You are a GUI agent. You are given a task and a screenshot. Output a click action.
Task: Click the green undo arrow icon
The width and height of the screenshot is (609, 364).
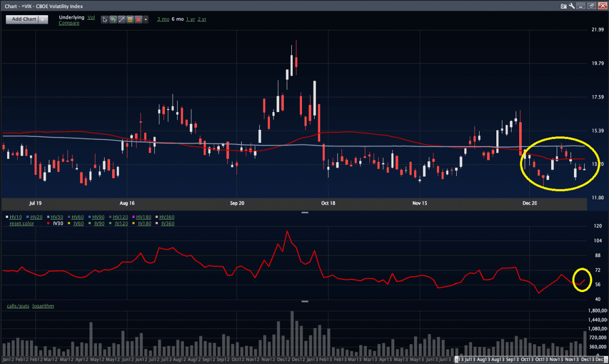(x=113, y=19)
